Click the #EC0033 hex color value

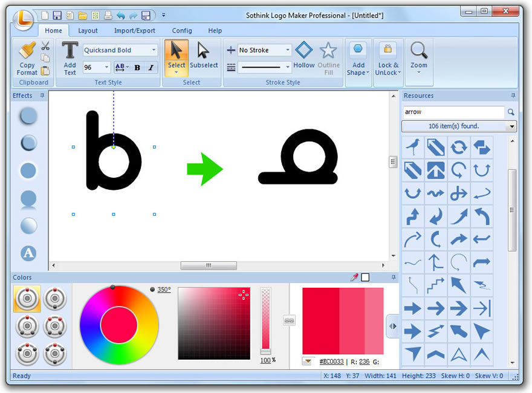coord(331,362)
